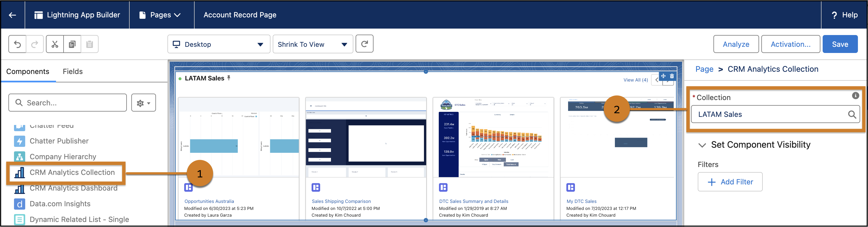Select the Data.com Insights icon

20,204
